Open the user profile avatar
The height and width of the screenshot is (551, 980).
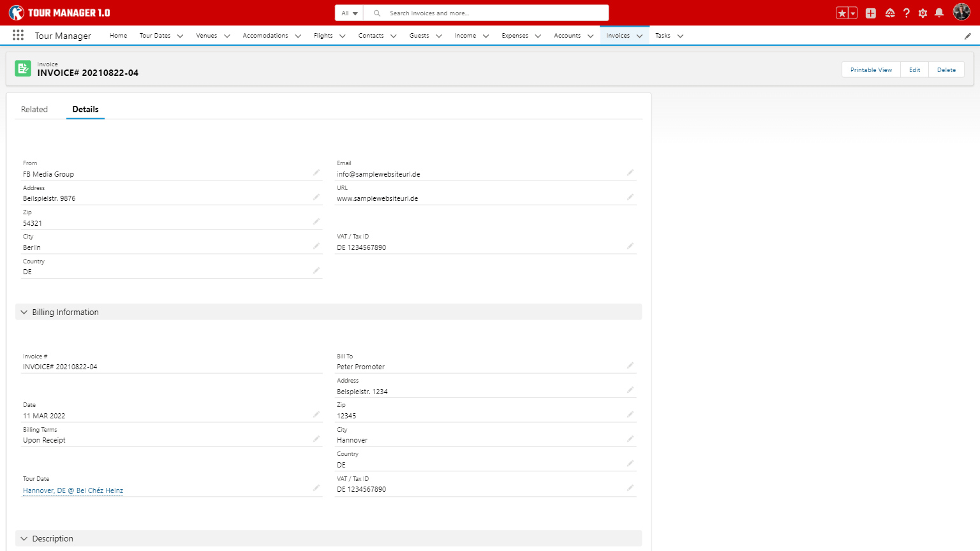(961, 11)
